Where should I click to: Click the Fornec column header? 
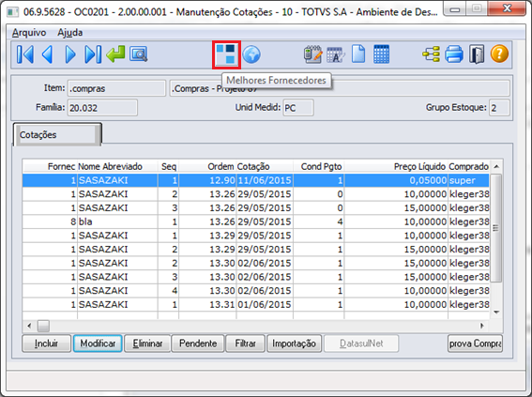(x=51, y=167)
